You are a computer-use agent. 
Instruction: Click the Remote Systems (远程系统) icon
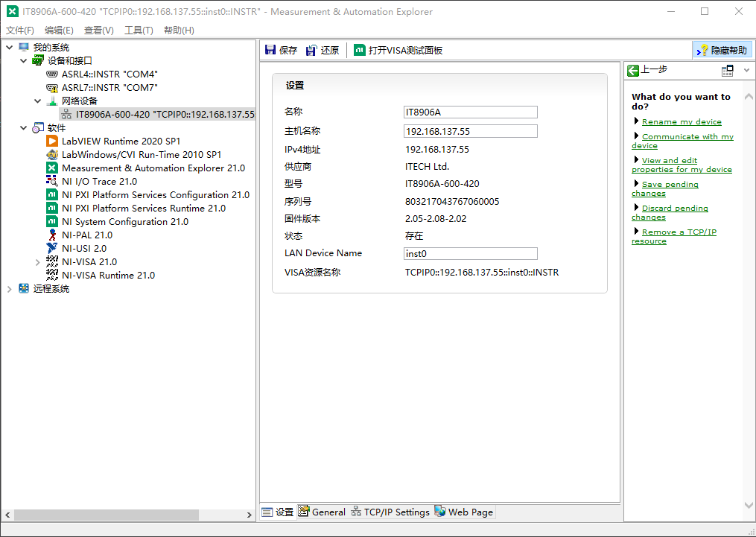(x=24, y=289)
